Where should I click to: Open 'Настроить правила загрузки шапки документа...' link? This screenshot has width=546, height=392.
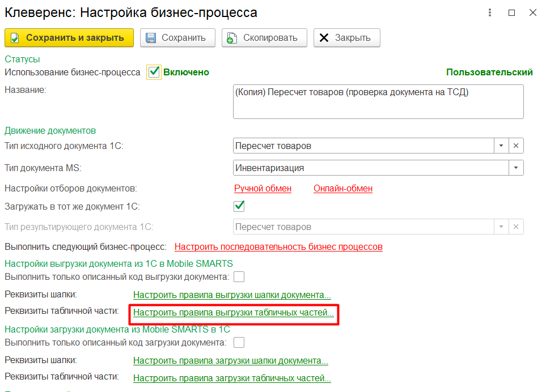pyautogui.click(x=231, y=361)
